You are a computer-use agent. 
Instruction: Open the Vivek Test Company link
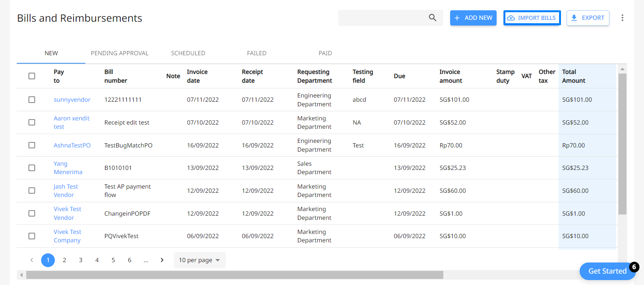(x=67, y=236)
